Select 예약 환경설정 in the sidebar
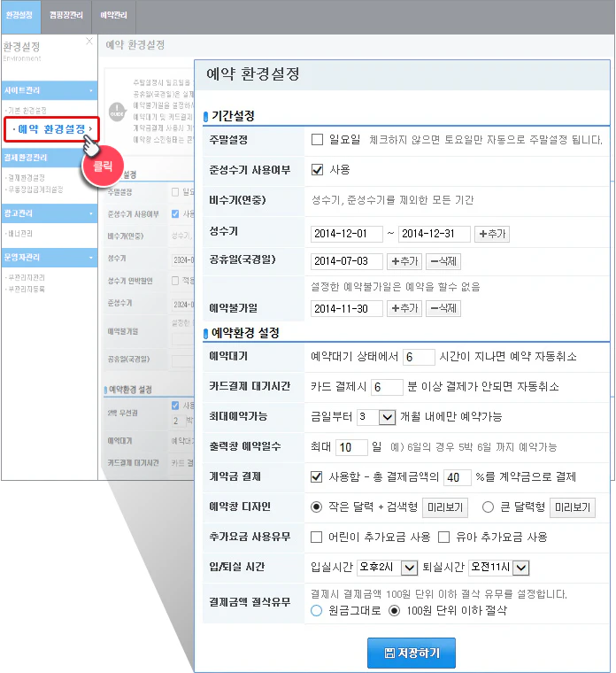Image resolution: width=616 pixels, height=673 pixels. [x=51, y=129]
